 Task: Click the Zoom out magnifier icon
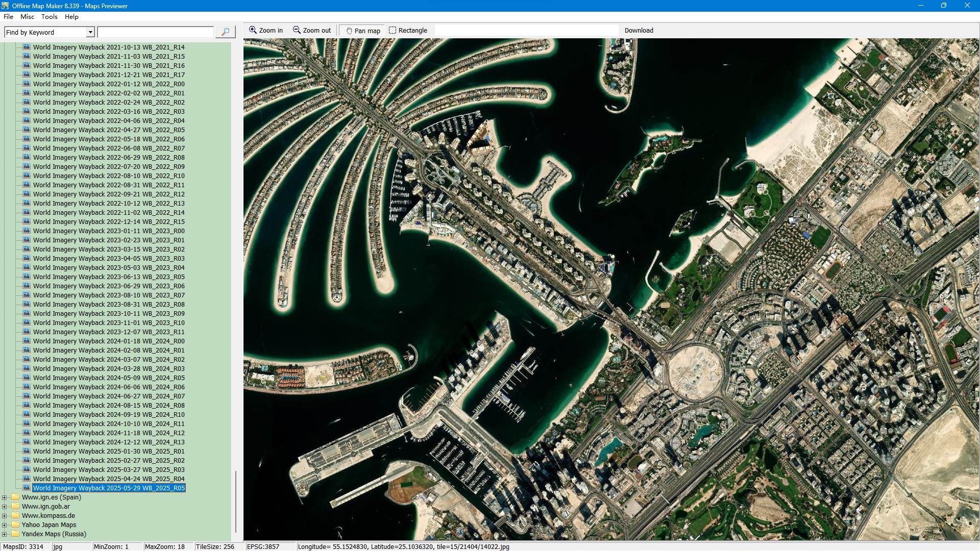click(297, 30)
